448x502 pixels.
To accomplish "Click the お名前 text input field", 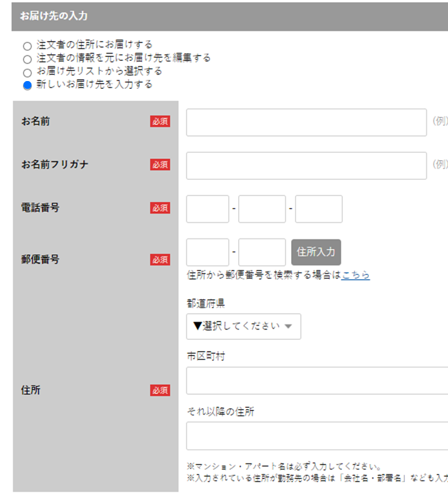I will pyautogui.click(x=306, y=122).
